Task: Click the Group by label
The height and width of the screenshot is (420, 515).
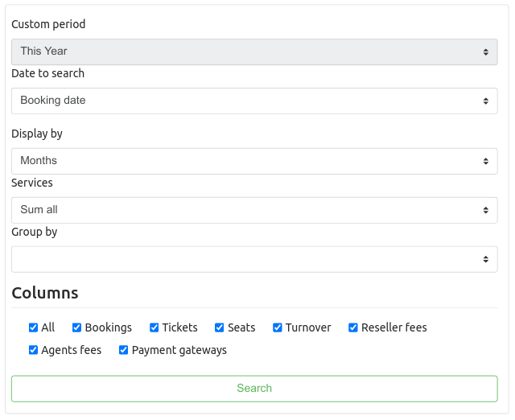Action: click(34, 232)
